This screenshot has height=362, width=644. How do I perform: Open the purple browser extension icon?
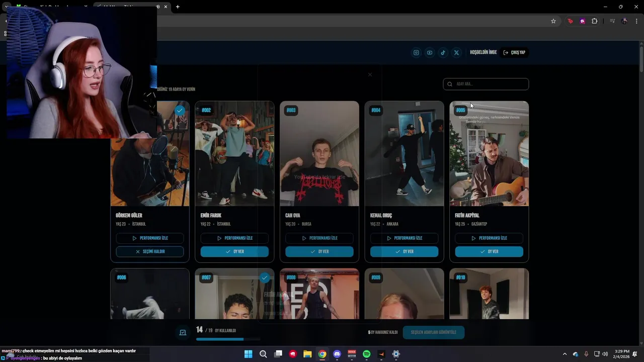582,21
